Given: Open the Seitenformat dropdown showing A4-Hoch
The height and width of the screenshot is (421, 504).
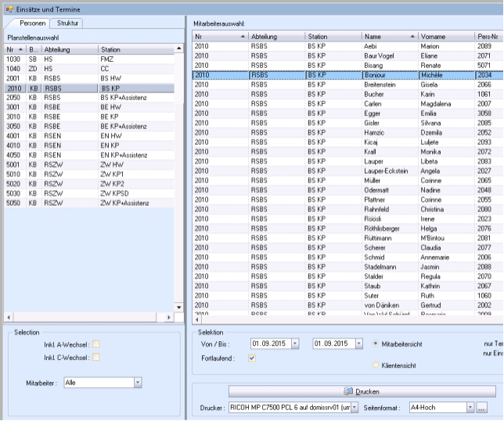Looking at the screenshot, I should click(470, 408).
